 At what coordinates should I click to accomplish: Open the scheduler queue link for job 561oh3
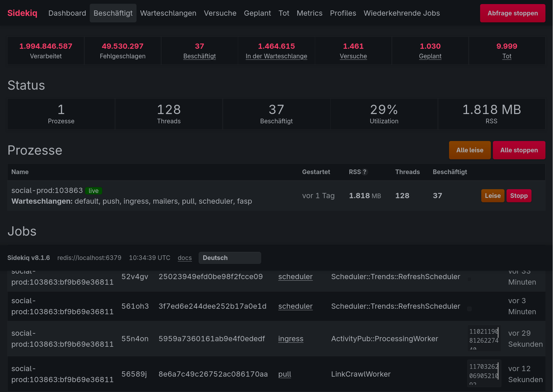coord(295,306)
